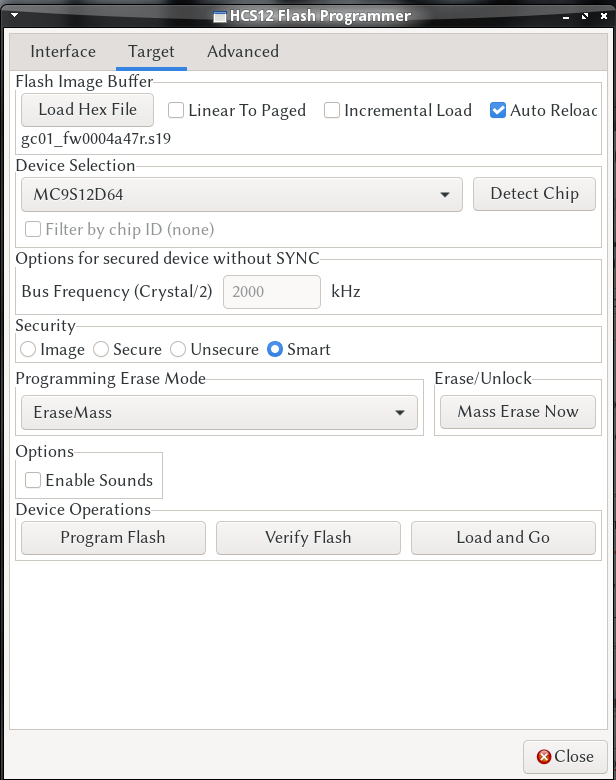This screenshot has height=780, width=616.
Task: Toggle the Incremental Load checkbox
Action: click(332, 111)
